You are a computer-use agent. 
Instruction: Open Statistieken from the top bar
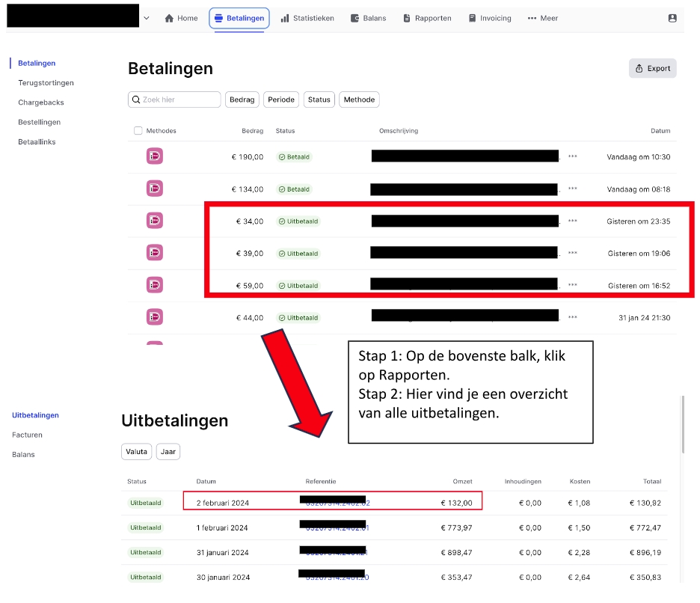(x=307, y=18)
